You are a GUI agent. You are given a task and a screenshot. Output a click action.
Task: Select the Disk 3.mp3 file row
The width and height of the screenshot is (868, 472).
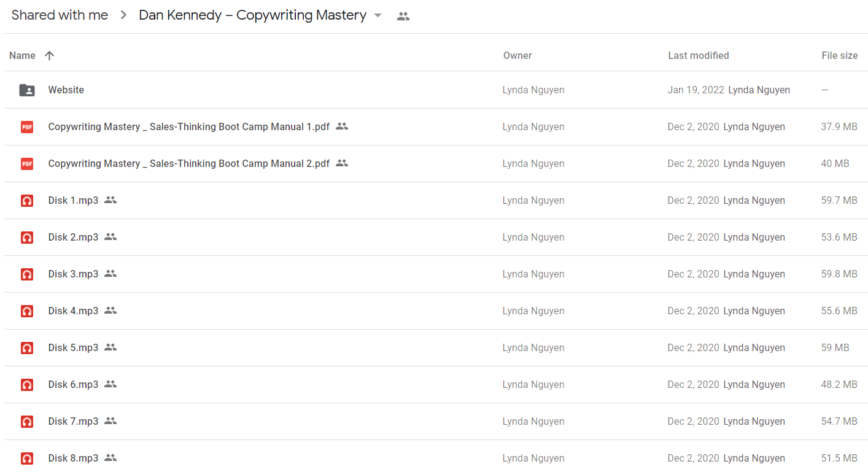(x=436, y=274)
